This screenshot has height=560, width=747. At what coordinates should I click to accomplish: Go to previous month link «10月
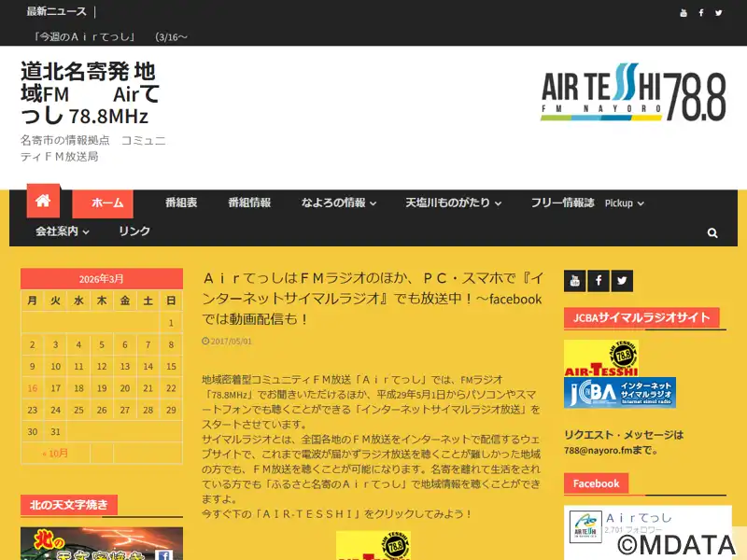coord(55,454)
